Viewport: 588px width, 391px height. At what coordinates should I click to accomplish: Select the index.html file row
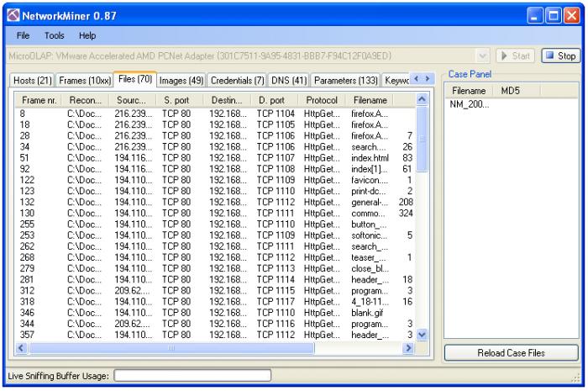click(x=370, y=157)
